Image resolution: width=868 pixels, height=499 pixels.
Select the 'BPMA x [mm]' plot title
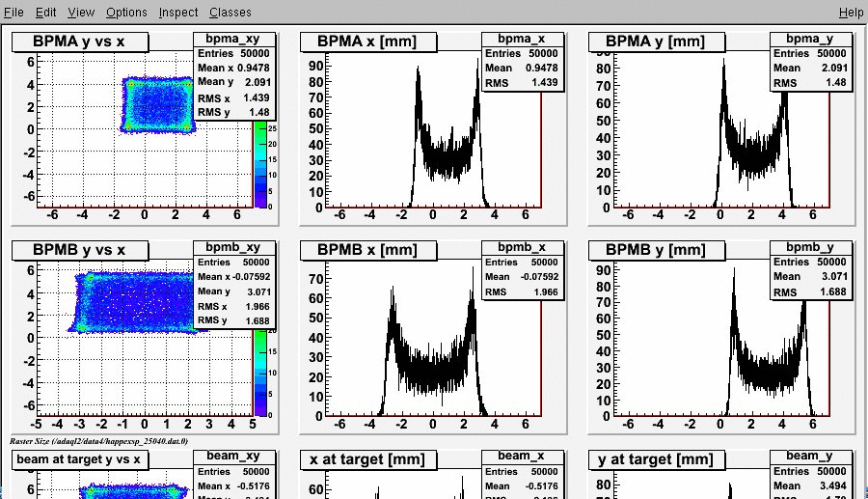click(x=368, y=42)
